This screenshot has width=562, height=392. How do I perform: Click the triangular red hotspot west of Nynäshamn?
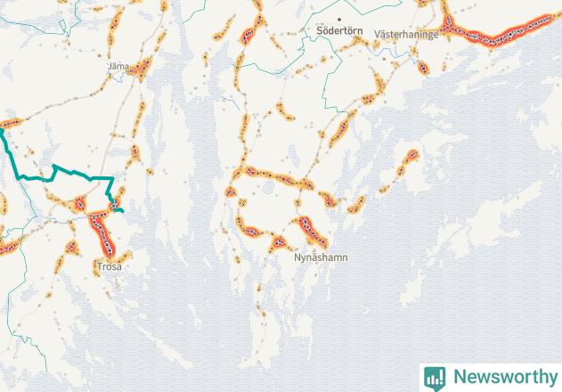[x=279, y=242]
